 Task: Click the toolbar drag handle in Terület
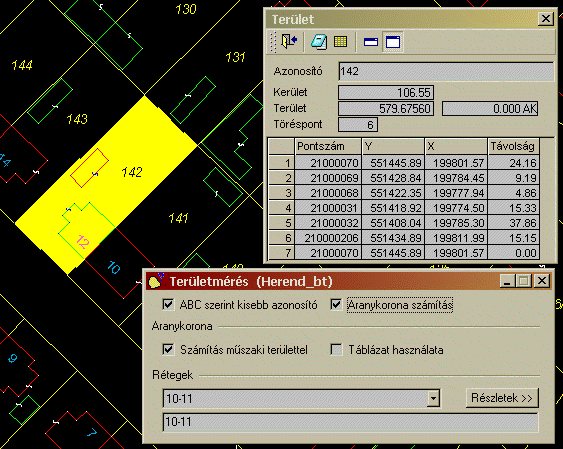coord(274,42)
